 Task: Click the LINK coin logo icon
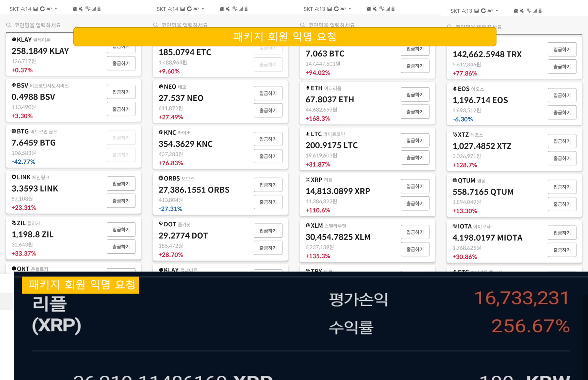pos(14,177)
